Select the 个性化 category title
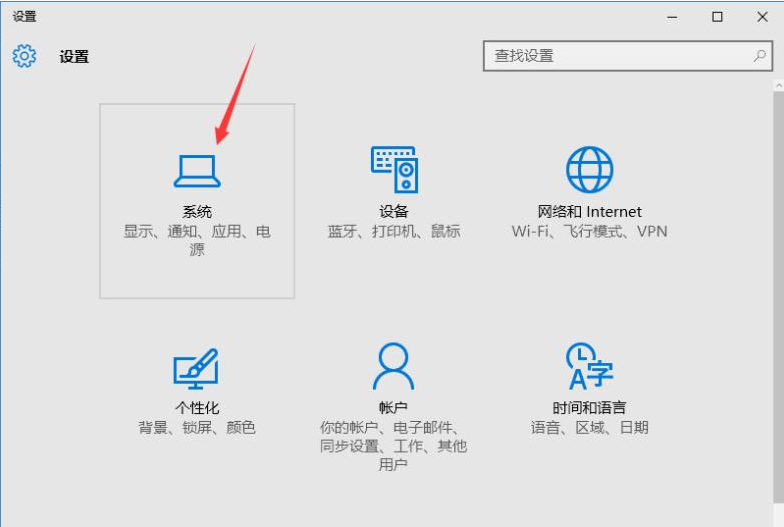This screenshot has width=784, height=527. pyautogui.click(x=197, y=408)
